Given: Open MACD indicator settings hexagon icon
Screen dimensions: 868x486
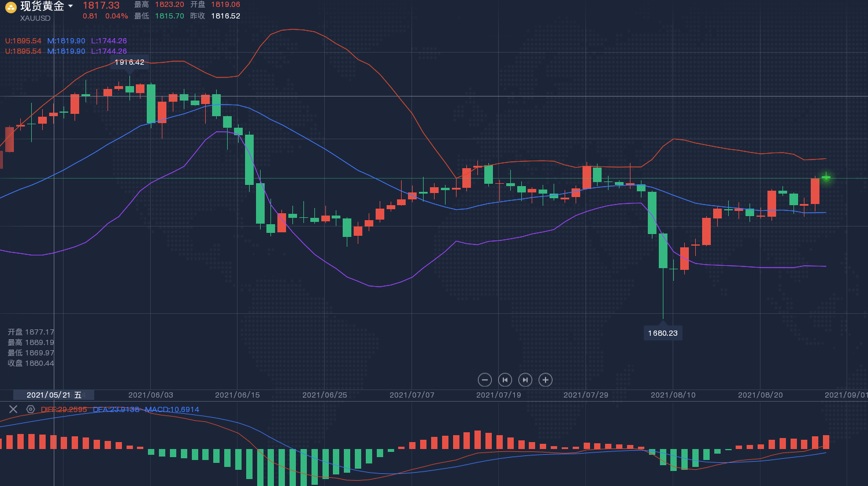Looking at the screenshot, I should (x=31, y=409).
